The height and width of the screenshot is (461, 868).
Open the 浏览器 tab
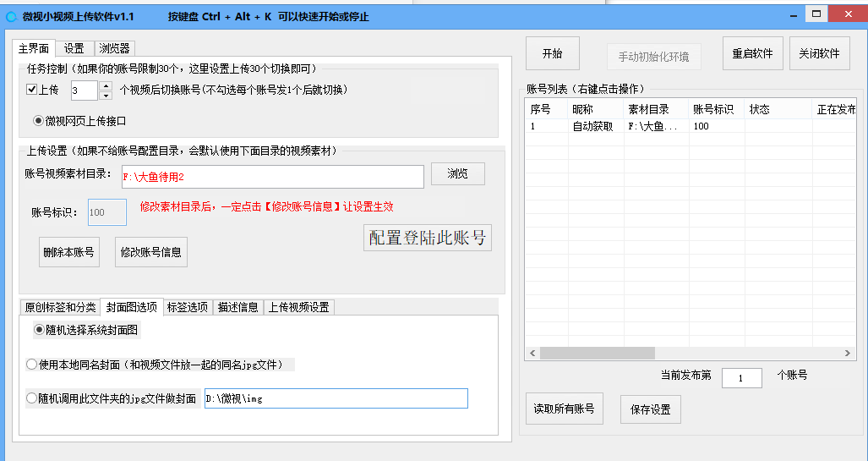(115, 48)
